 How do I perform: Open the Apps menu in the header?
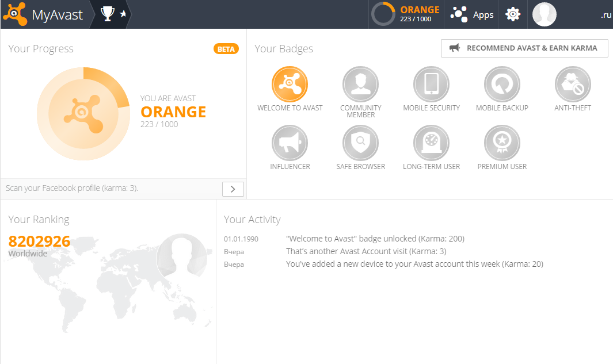pos(471,14)
